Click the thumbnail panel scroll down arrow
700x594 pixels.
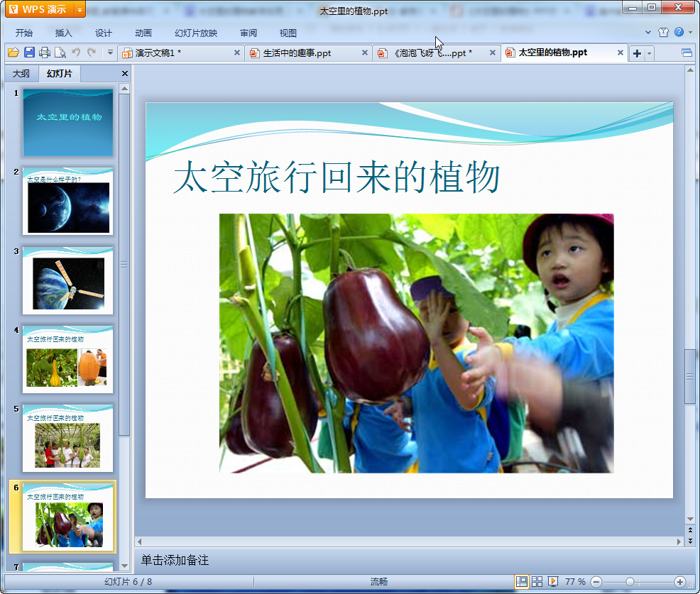coord(124,566)
